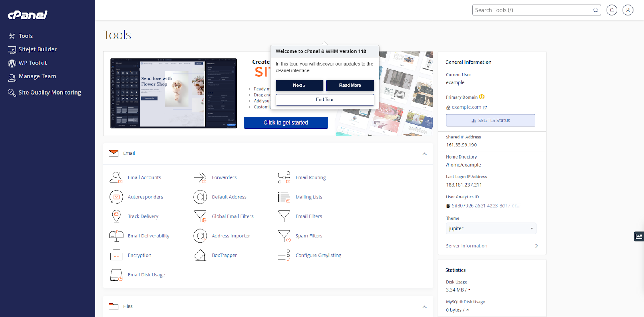The image size is (644, 317).
Task: Click the Configure Greylisting icon
Action: tap(284, 255)
